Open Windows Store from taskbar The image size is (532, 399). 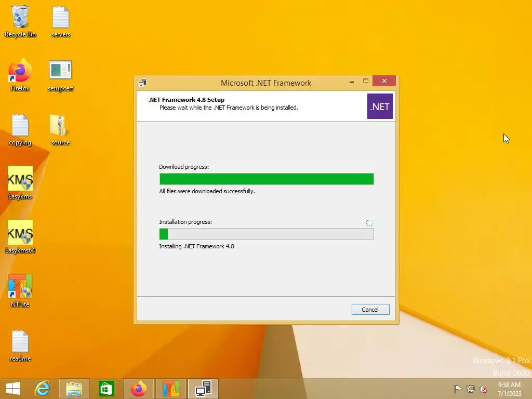pyautogui.click(x=106, y=389)
